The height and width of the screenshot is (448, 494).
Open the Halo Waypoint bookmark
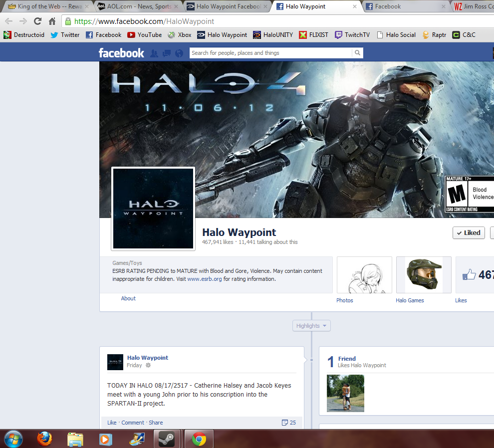(x=222, y=35)
